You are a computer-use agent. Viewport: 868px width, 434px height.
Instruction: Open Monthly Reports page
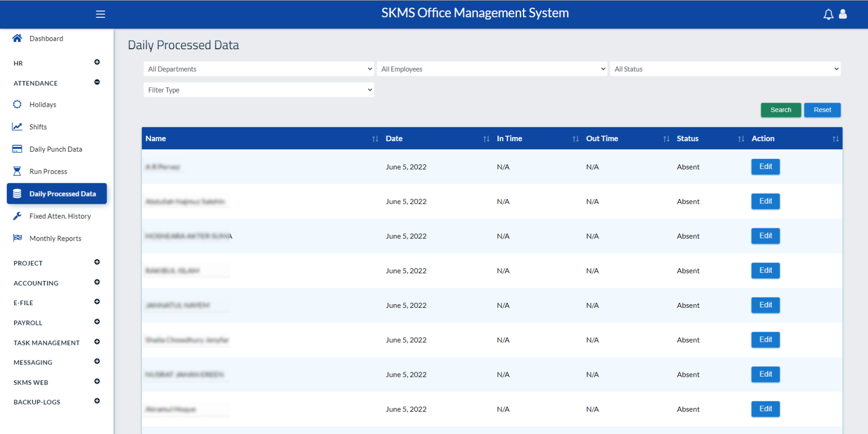click(55, 238)
